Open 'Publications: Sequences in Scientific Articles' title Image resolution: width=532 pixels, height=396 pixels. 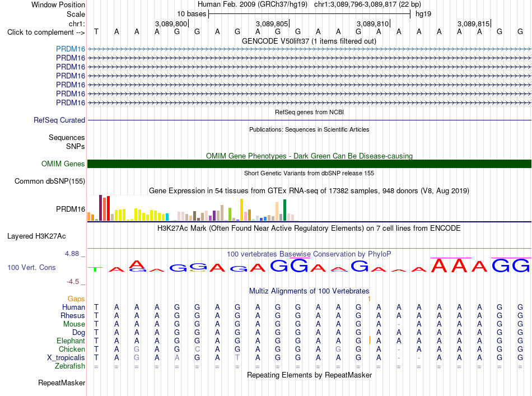click(309, 129)
